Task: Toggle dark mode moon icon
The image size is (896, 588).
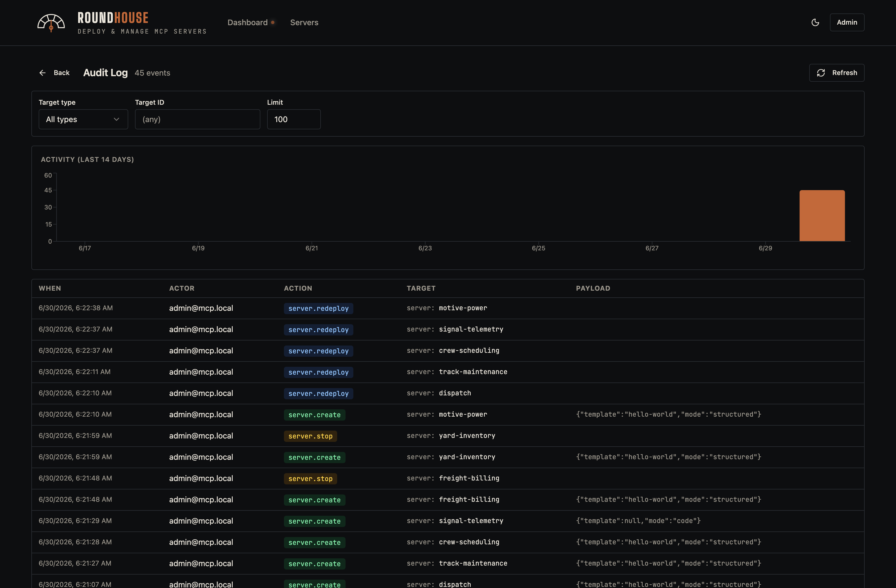Action: 815,23
